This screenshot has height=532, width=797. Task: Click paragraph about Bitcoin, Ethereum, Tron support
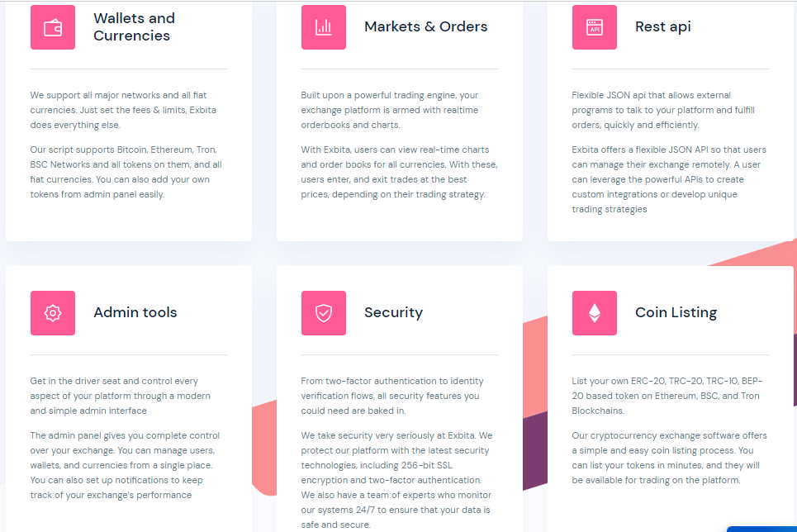[x=126, y=172]
